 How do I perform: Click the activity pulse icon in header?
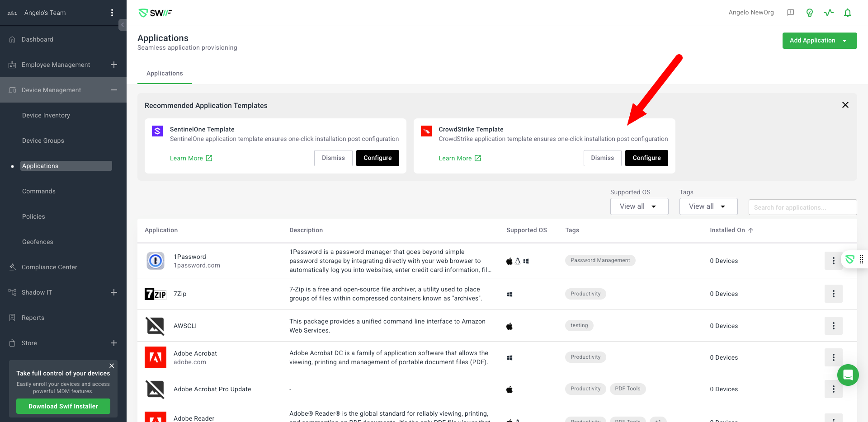pos(829,13)
